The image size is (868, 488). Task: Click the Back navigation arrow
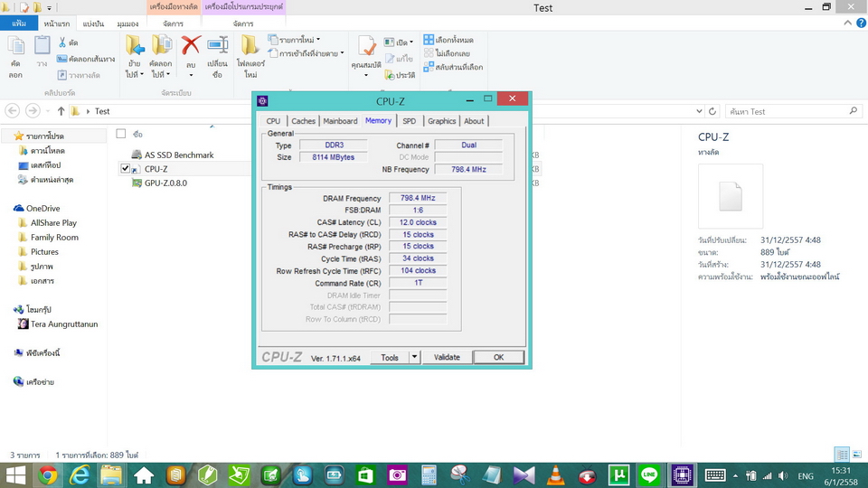pos(12,110)
